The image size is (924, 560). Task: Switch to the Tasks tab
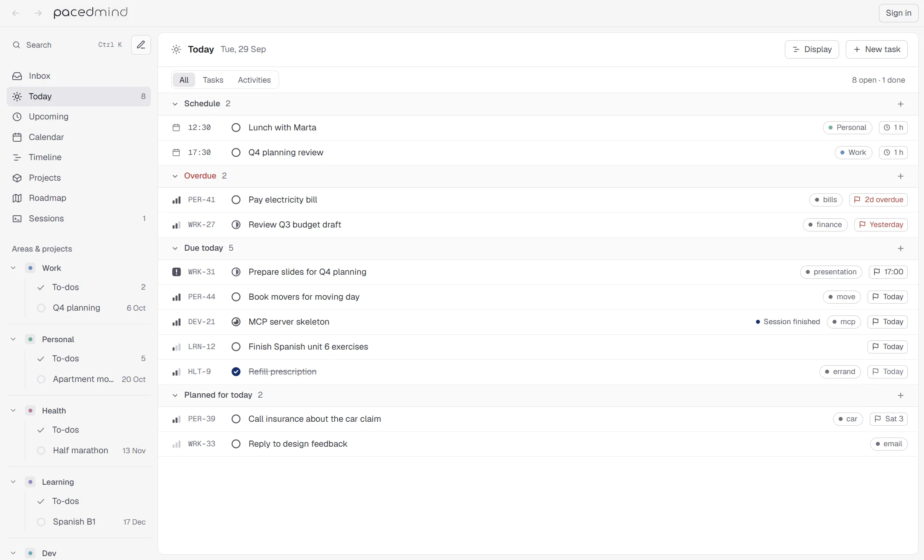pyautogui.click(x=213, y=80)
